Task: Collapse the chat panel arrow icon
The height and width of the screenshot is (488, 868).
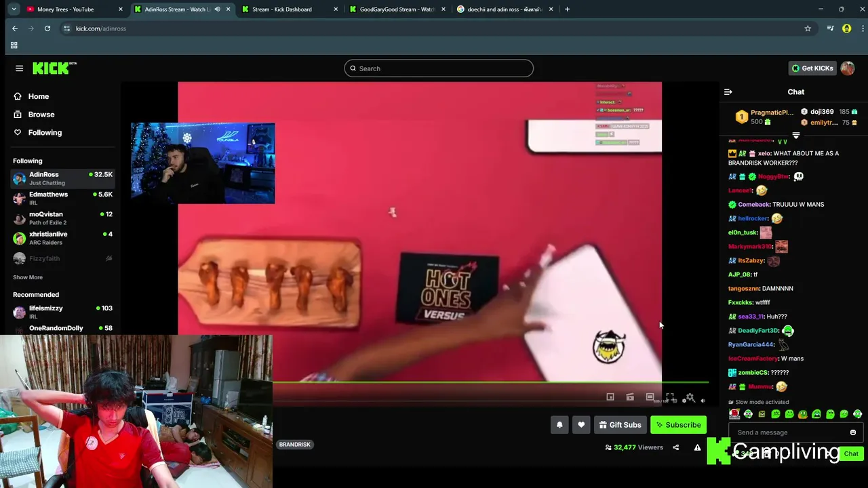Action: click(728, 92)
